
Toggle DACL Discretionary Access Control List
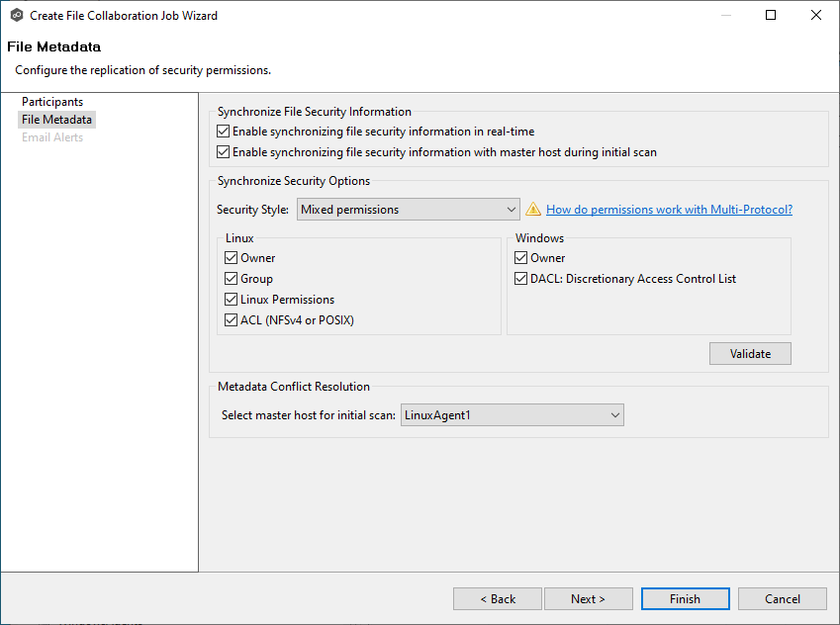click(521, 279)
